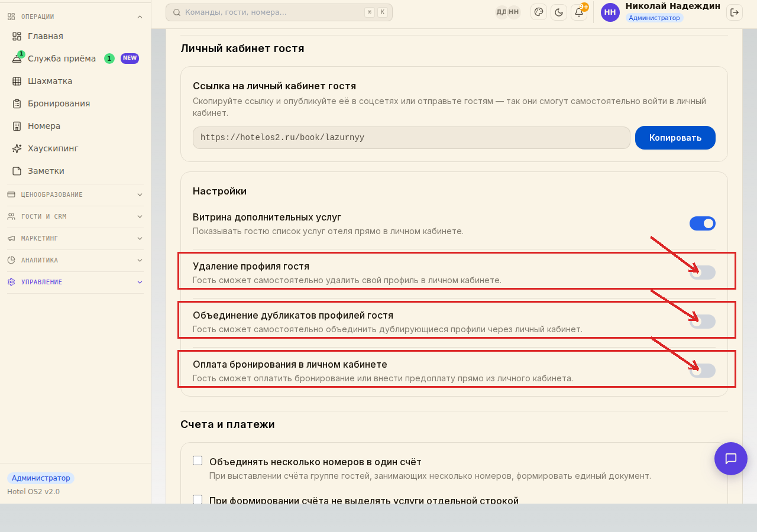757x532 pixels.
Task: Enable Удаление профиля гостя toggle
Action: click(703, 273)
